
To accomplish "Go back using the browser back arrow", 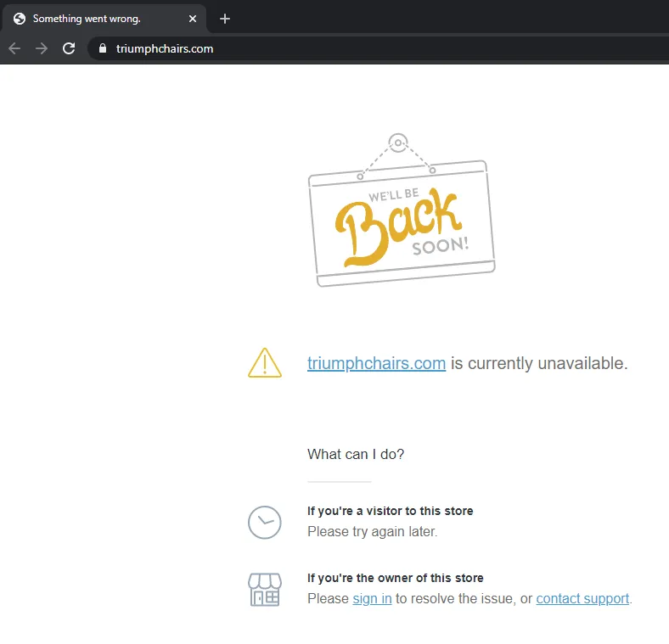I will pos(14,48).
